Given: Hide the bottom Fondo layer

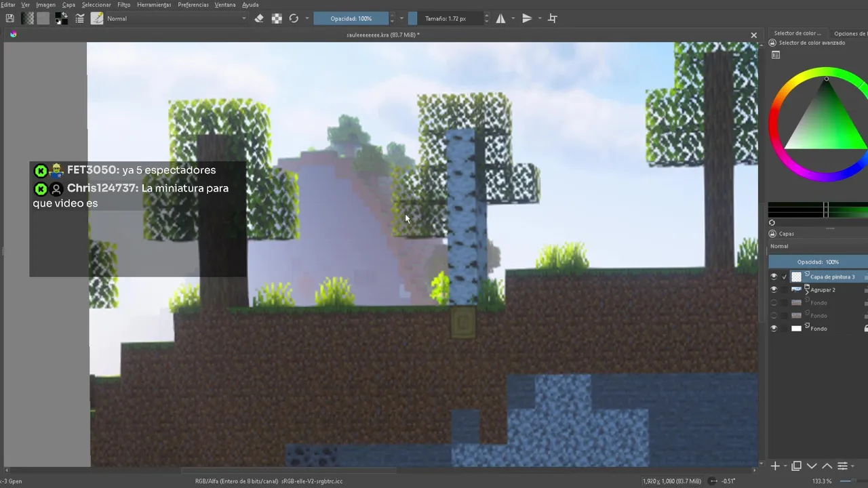Looking at the screenshot, I should [x=774, y=328].
